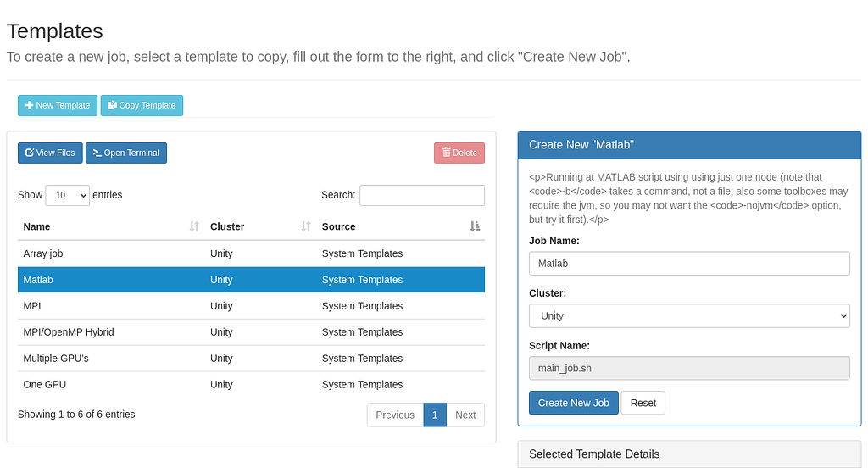This screenshot has width=868, height=468.
Task: Click the edit icon on View Files
Action: click(x=30, y=153)
